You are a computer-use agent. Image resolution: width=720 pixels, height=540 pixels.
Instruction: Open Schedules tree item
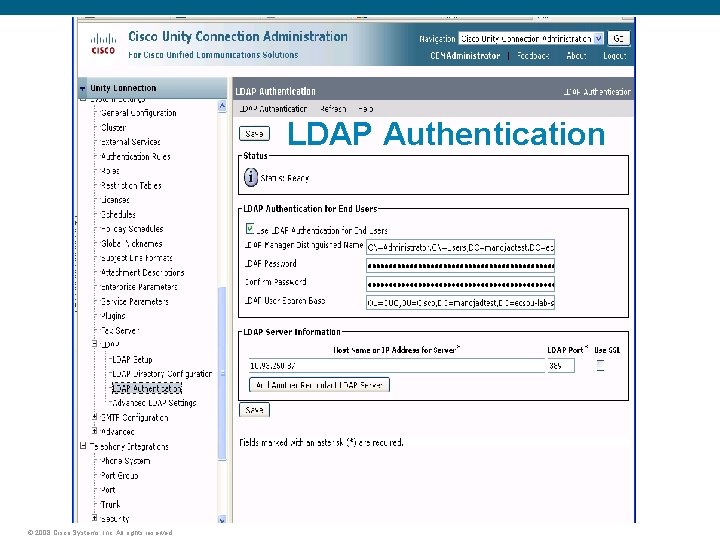point(118,214)
